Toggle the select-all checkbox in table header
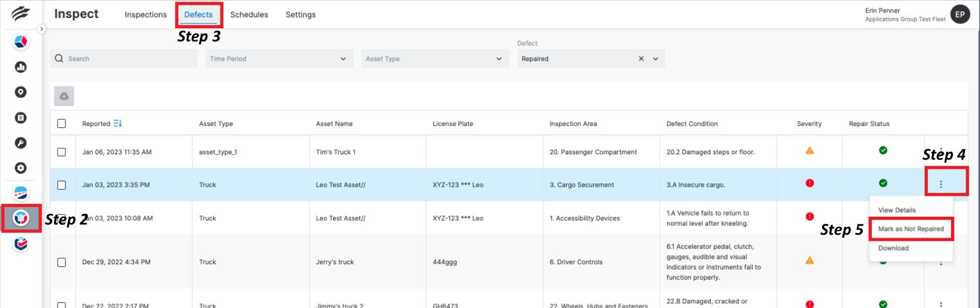This screenshot has width=980, height=308. [x=61, y=123]
